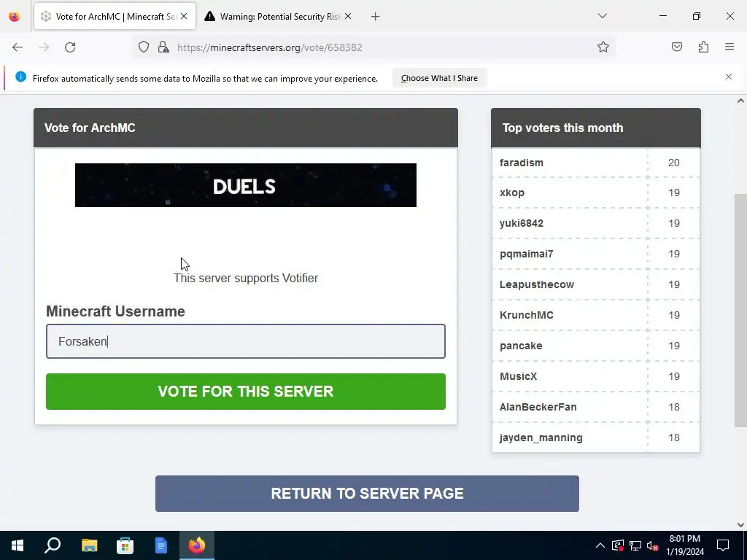This screenshot has width=747, height=560.
Task: Select top voter jayden_manning
Action: [x=541, y=437]
